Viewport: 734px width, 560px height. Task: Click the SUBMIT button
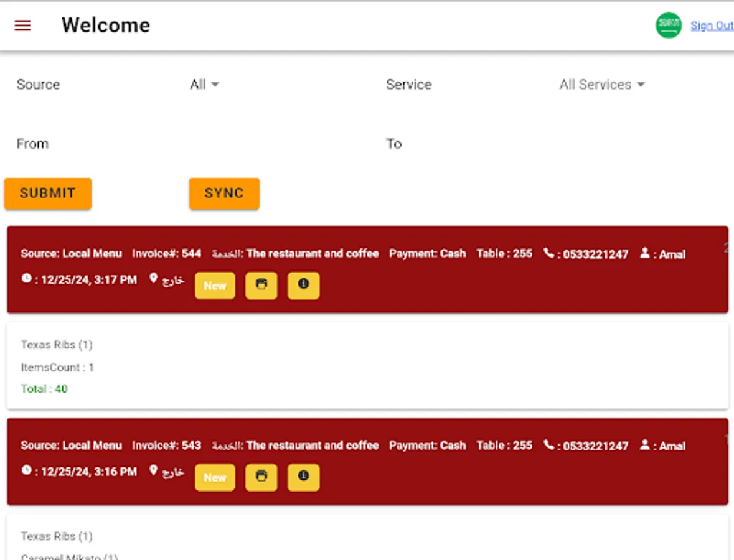(x=47, y=194)
